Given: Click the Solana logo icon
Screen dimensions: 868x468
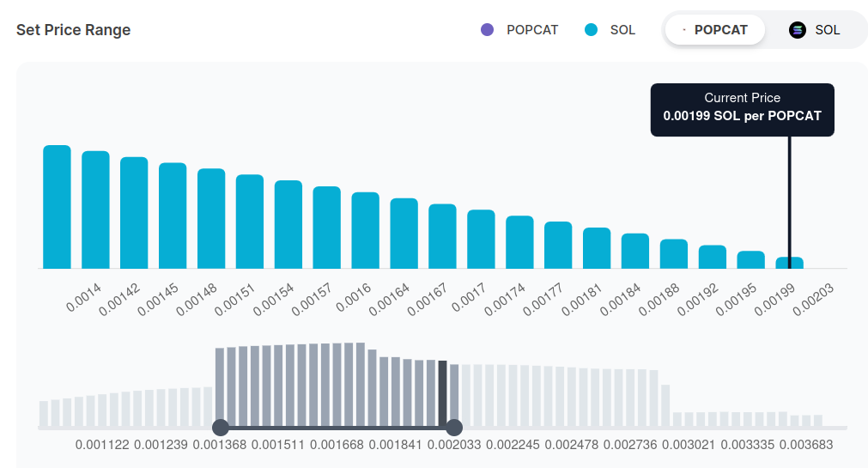Looking at the screenshot, I should [798, 30].
